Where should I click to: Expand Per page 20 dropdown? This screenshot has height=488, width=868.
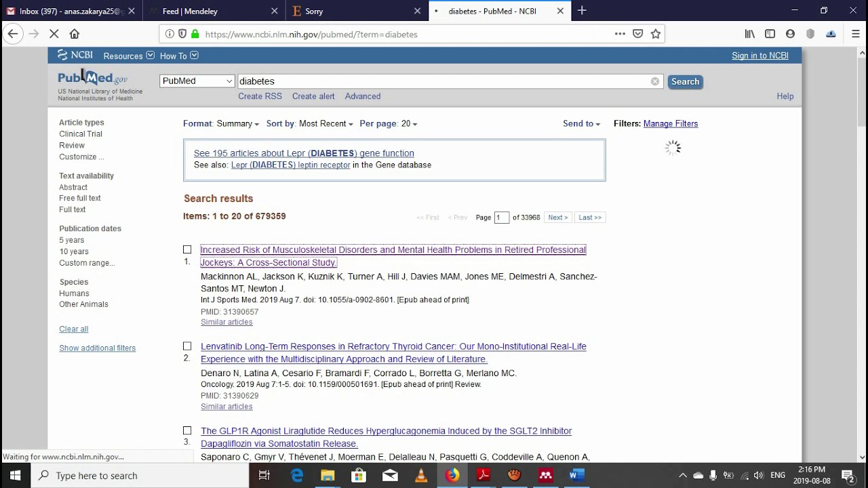click(x=389, y=123)
